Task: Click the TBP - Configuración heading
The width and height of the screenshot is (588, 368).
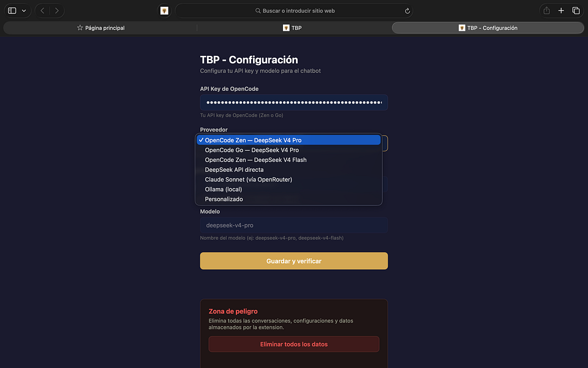Action: pos(249,59)
